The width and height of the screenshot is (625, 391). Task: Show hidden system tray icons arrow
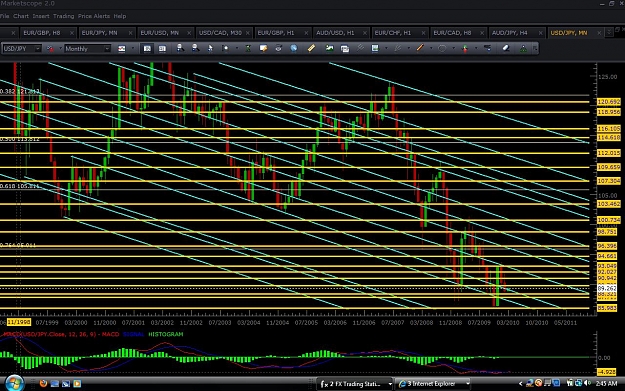pos(520,383)
